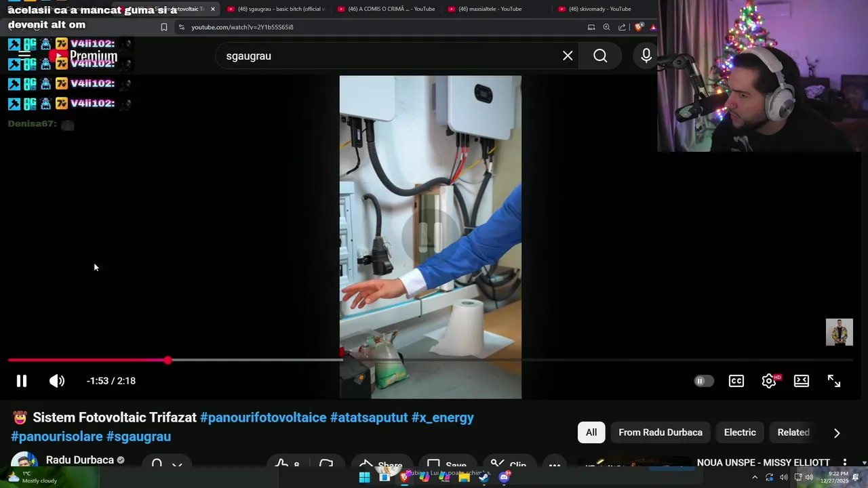Seek by clicking the red progress bar scrubber
This screenshot has height=488, width=868.
point(167,360)
